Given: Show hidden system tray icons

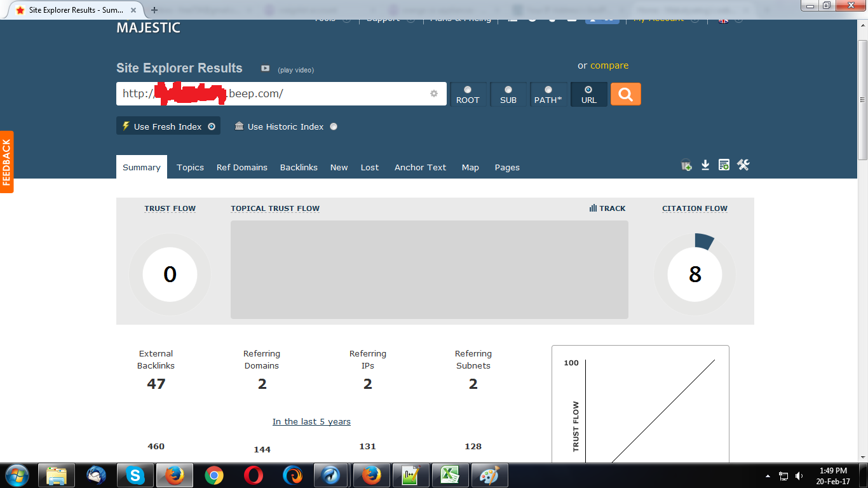Looking at the screenshot, I should coord(768,476).
